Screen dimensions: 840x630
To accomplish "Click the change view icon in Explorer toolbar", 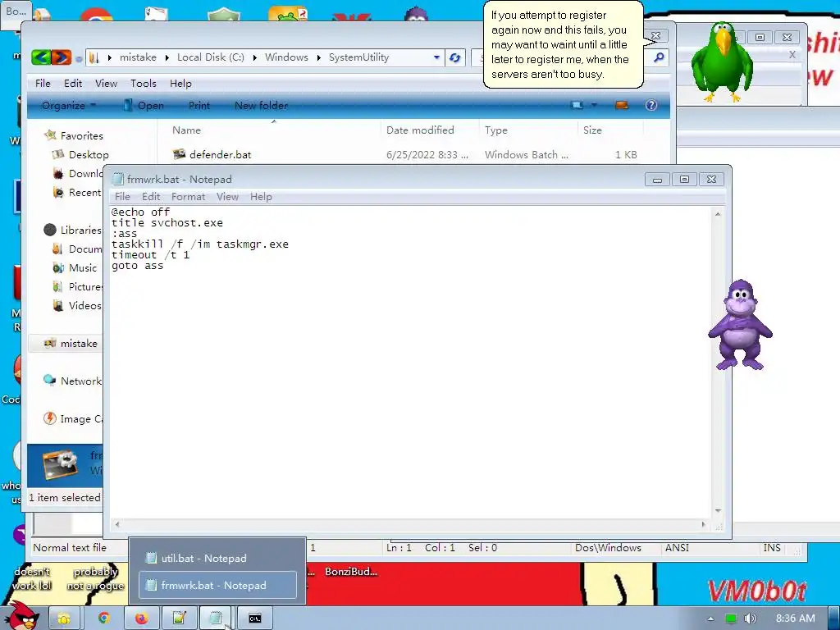I will (577, 105).
